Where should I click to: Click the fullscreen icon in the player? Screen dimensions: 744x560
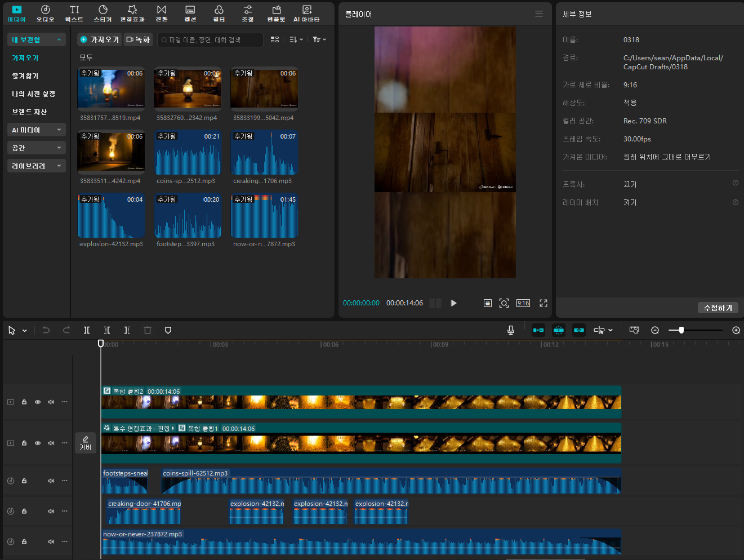click(x=543, y=303)
